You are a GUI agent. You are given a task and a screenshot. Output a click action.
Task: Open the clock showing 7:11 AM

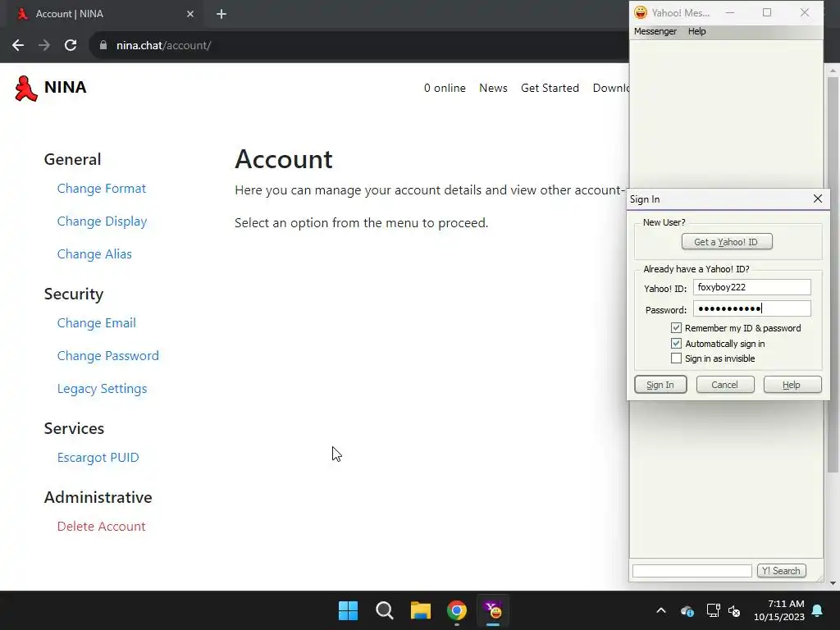coord(779,610)
